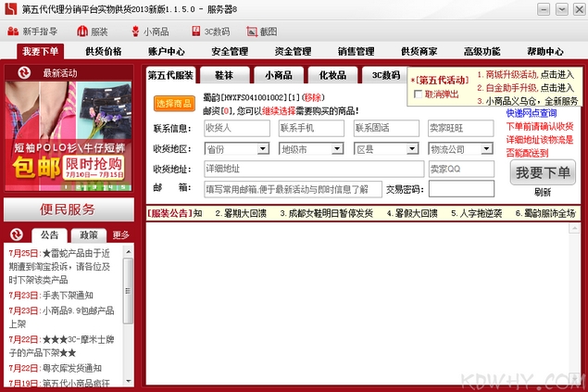Focus the 联系手机 input field
The image size is (588, 392).
click(311, 128)
